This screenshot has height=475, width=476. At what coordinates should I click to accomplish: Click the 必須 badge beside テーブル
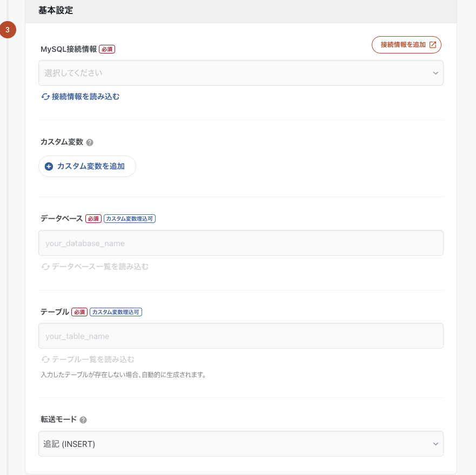click(79, 312)
